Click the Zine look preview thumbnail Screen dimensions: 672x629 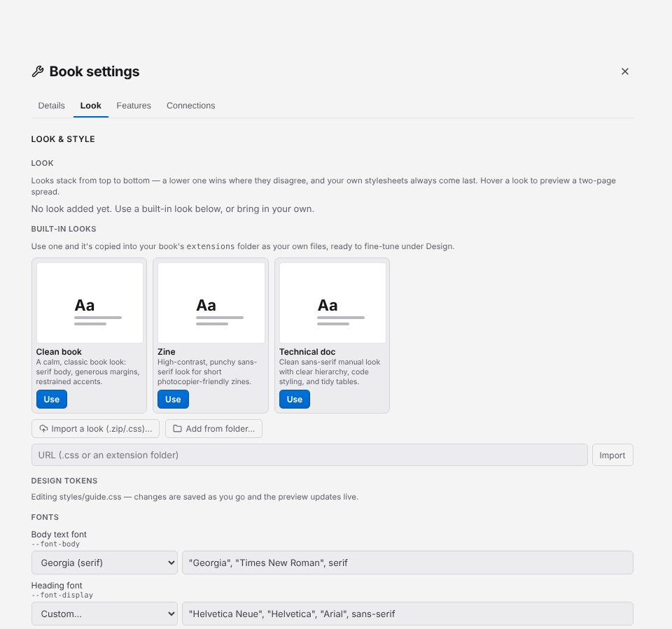pyautogui.click(x=211, y=302)
